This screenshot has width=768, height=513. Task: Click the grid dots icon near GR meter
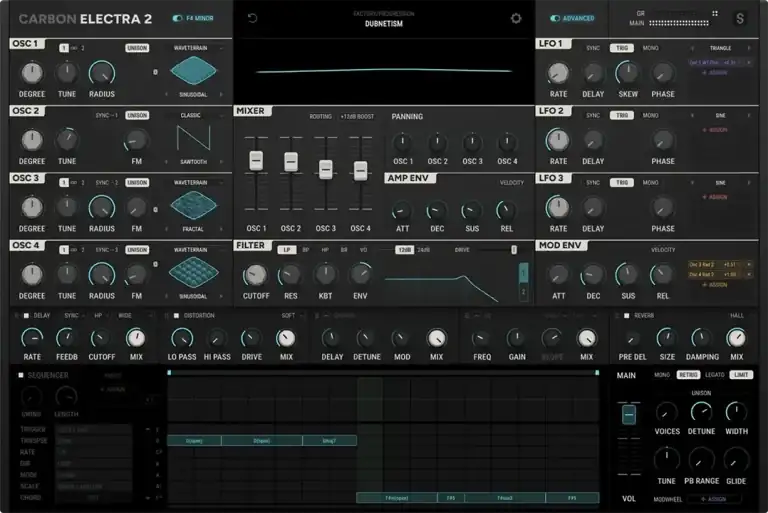(715, 13)
